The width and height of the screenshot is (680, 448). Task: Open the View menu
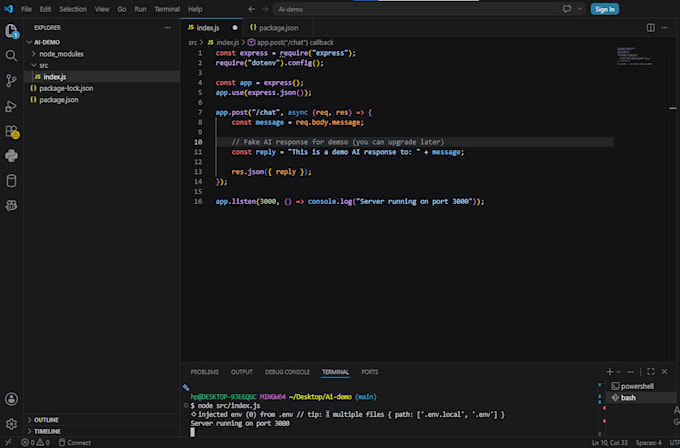[102, 9]
